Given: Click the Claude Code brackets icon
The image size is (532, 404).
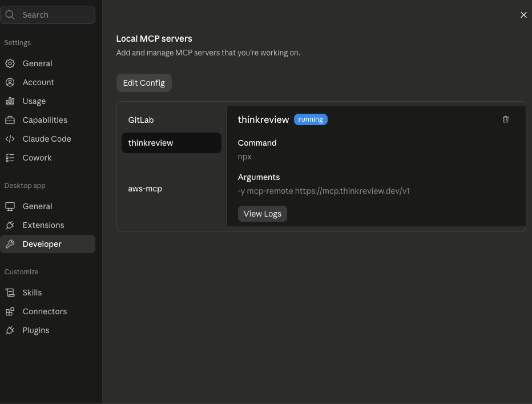Looking at the screenshot, I should coord(10,139).
